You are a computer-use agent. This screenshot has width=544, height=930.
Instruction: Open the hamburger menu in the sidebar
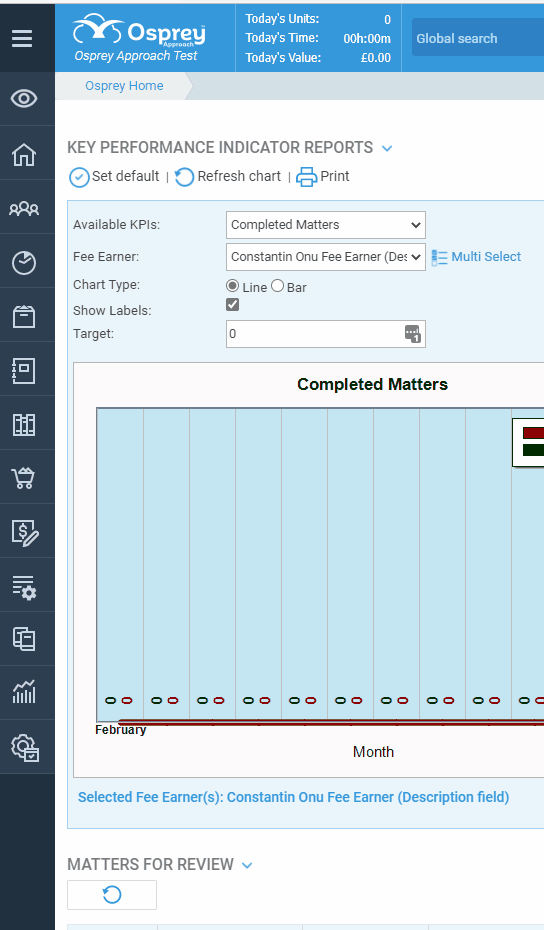[x=22, y=39]
